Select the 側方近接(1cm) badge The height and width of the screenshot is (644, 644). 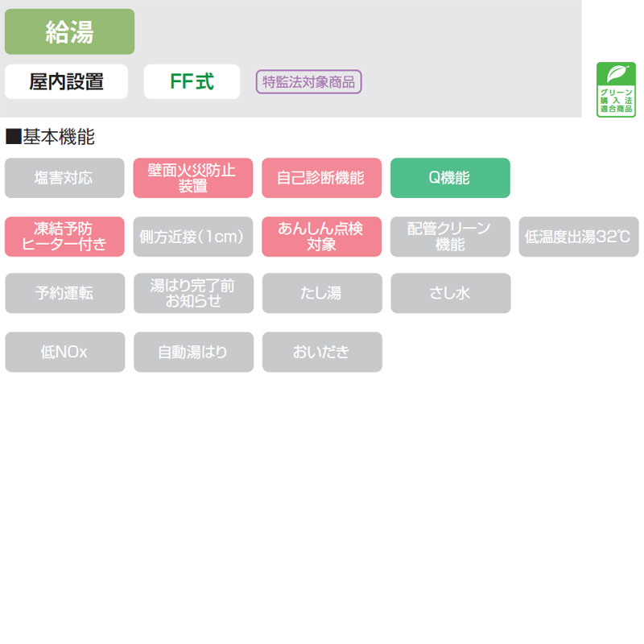[193, 237]
